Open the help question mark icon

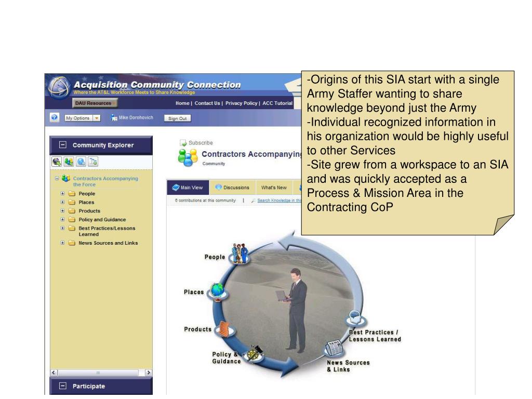(x=54, y=117)
